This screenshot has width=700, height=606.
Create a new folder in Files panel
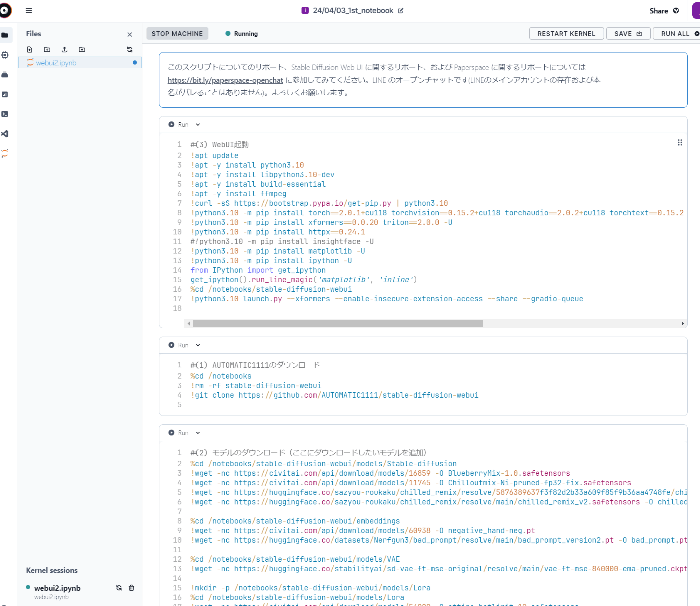47,50
